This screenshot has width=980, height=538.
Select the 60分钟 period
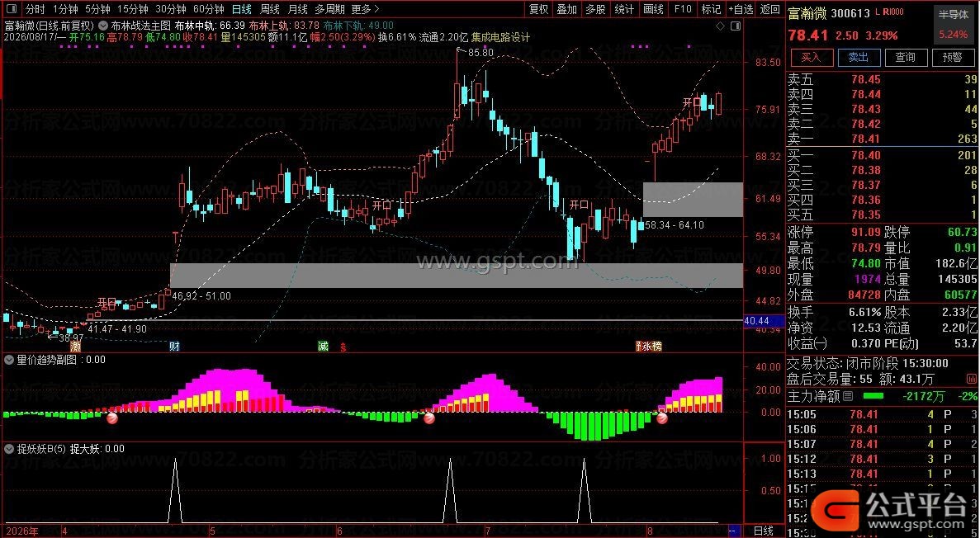pyautogui.click(x=209, y=9)
